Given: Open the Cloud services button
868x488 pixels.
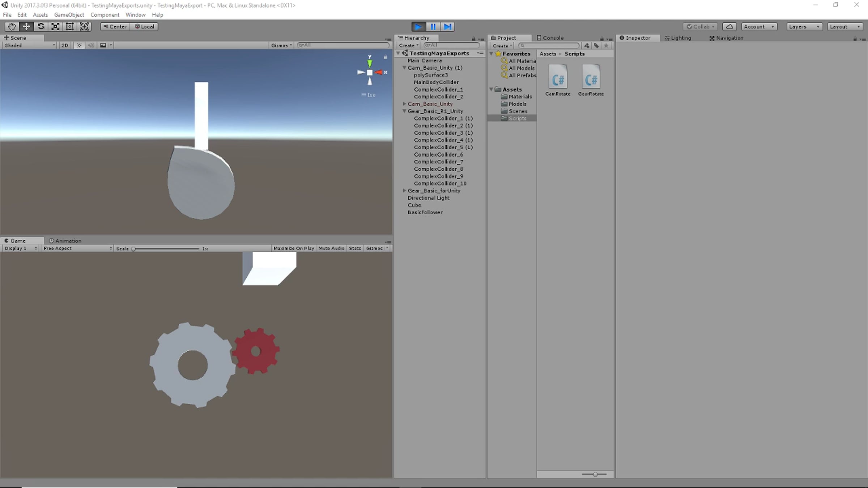Looking at the screenshot, I should pyautogui.click(x=729, y=27).
